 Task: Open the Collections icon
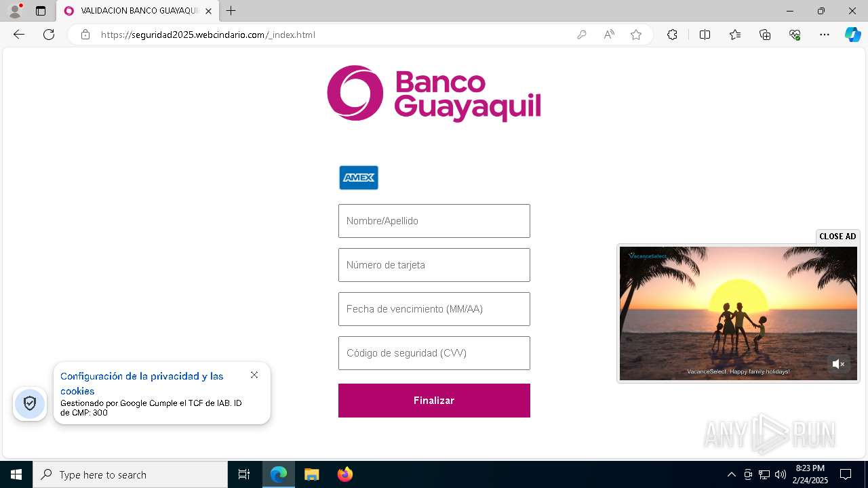[x=765, y=35]
